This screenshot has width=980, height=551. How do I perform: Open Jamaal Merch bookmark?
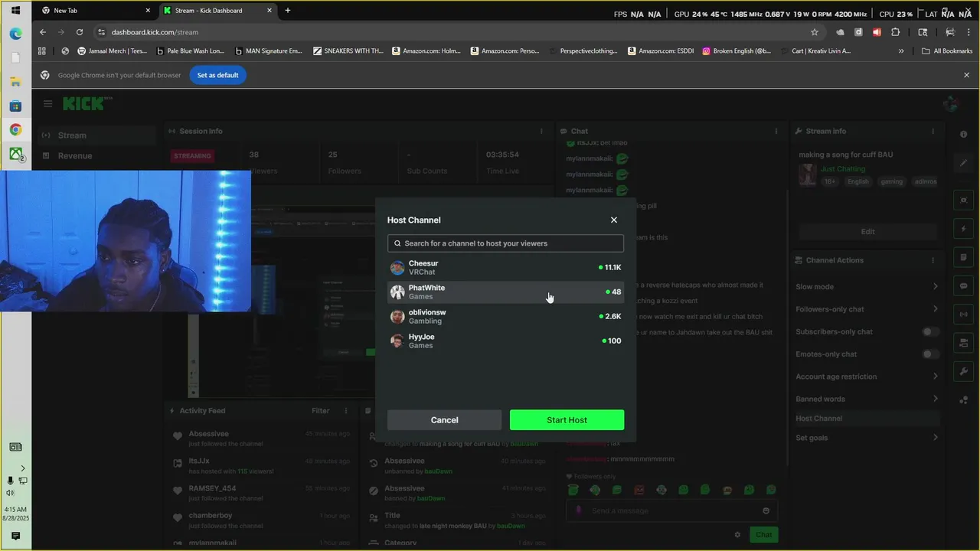(113, 51)
